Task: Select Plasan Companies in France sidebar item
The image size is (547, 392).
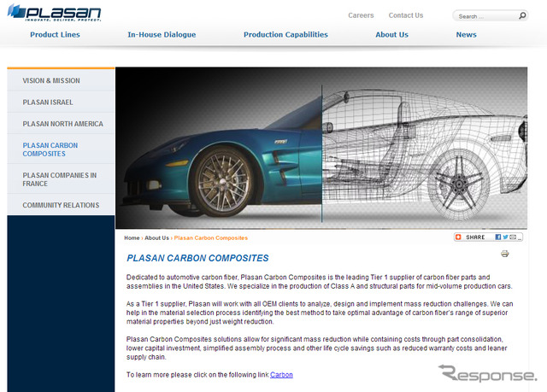Action: pos(61,179)
